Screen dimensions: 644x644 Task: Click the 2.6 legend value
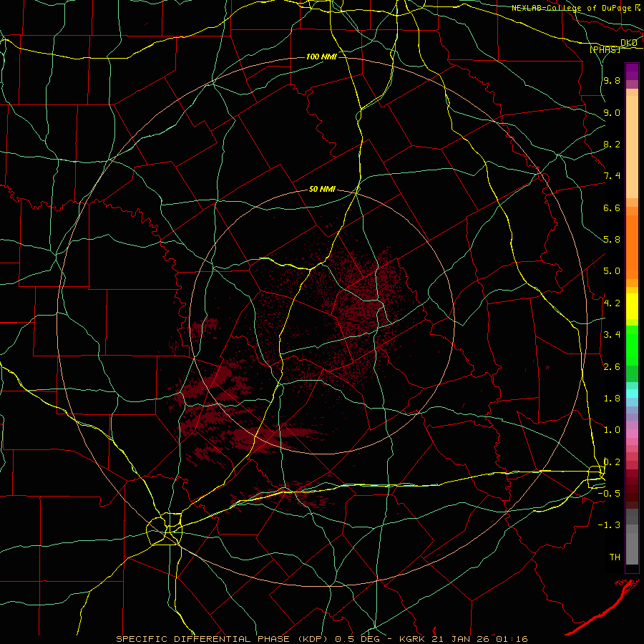(612, 367)
